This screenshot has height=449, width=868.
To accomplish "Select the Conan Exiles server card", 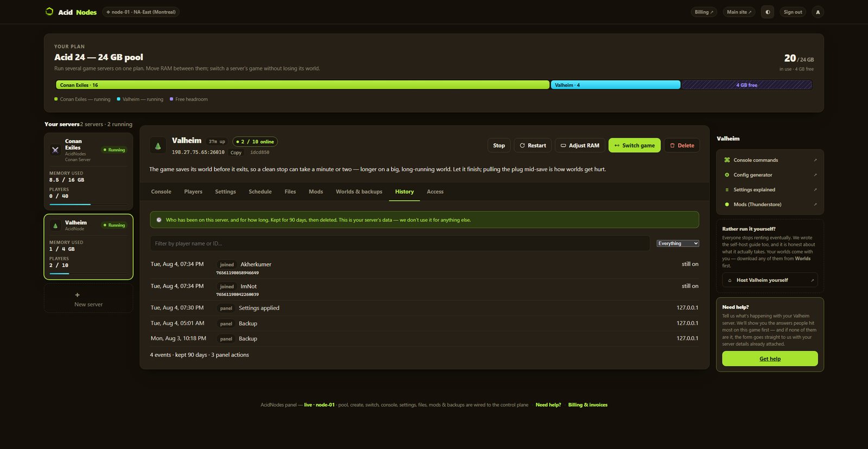I will point(88,171).
